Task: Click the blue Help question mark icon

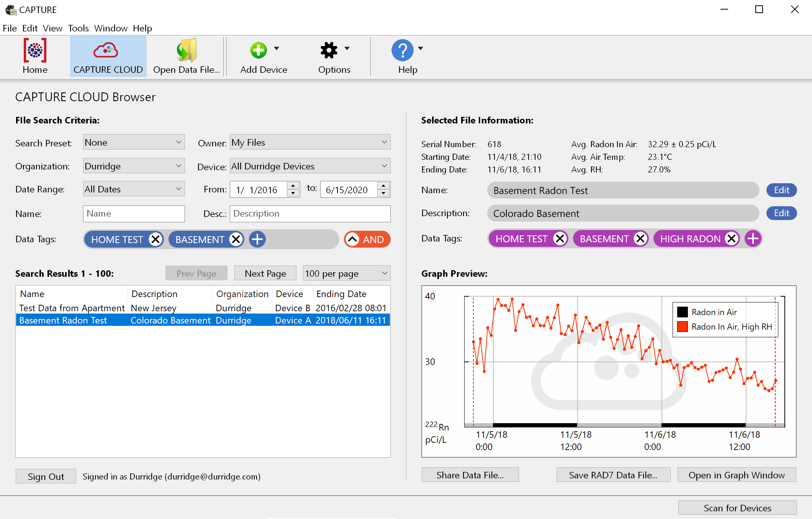Action: coord(402,50)
